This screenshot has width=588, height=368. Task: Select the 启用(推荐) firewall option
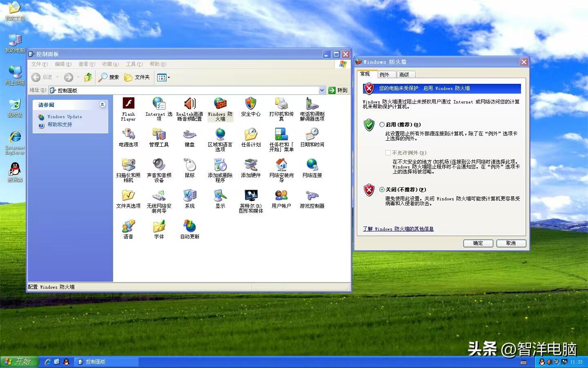(382, 124)
